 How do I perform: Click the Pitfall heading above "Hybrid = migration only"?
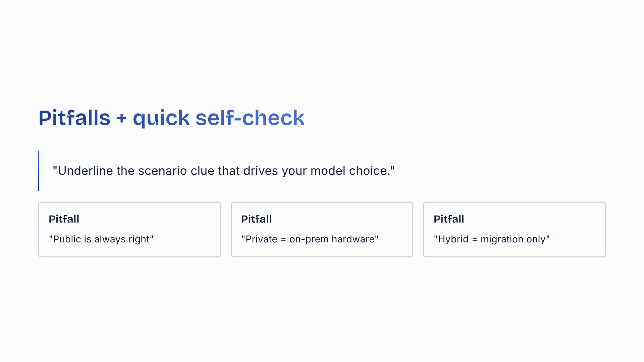(x=449, y=219)
